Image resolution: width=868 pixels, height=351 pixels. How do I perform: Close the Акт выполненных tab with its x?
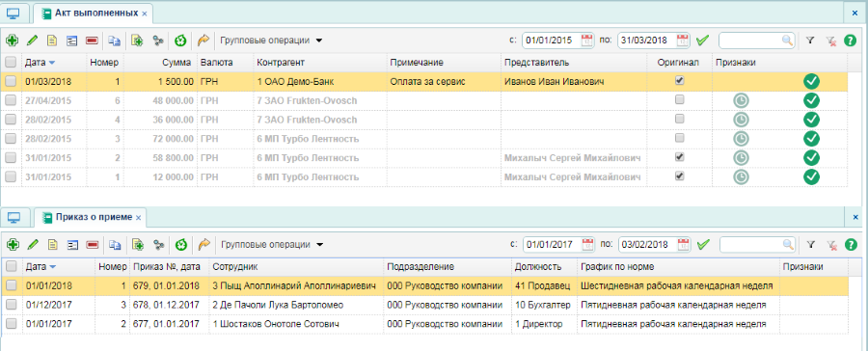[145, 13]
